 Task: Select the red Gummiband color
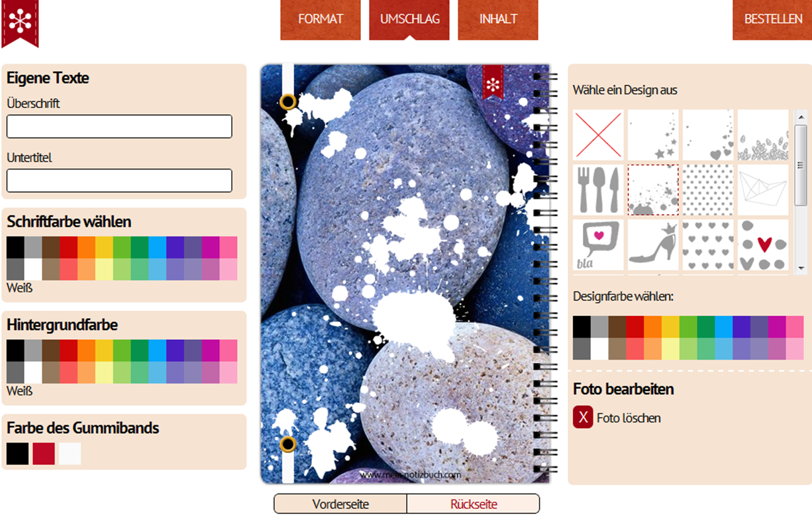coord(44,454)
